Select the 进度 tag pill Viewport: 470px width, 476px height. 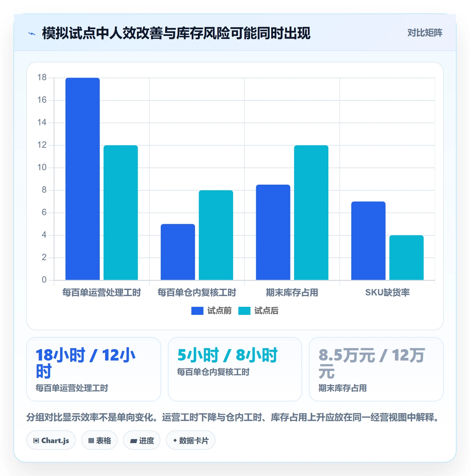click(142, 440)
